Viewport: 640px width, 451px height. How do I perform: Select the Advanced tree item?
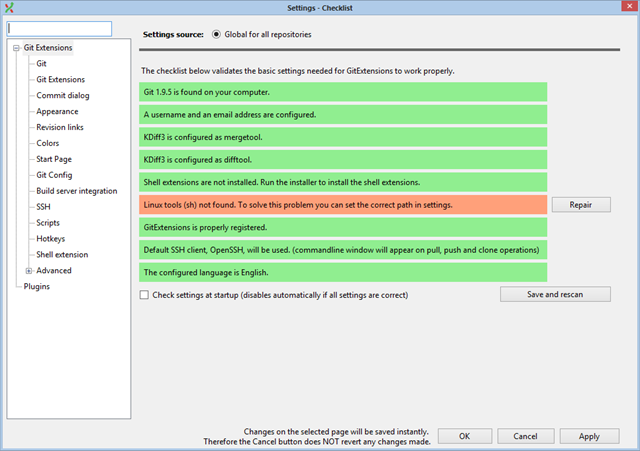53,271
